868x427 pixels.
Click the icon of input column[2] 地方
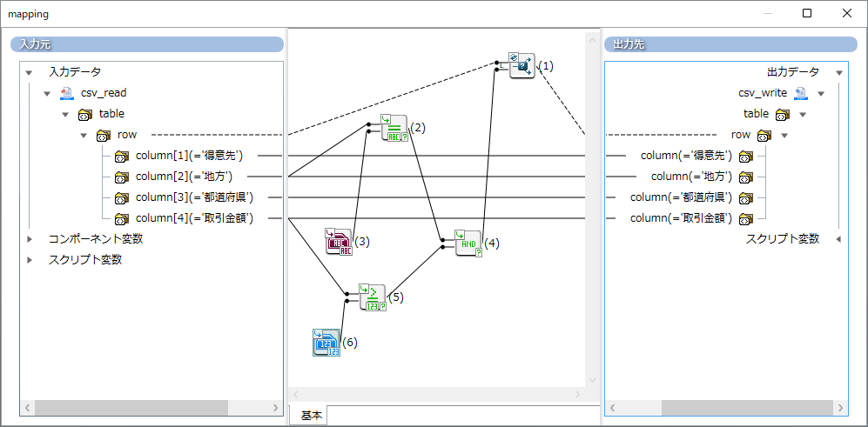tap(121, 177)
